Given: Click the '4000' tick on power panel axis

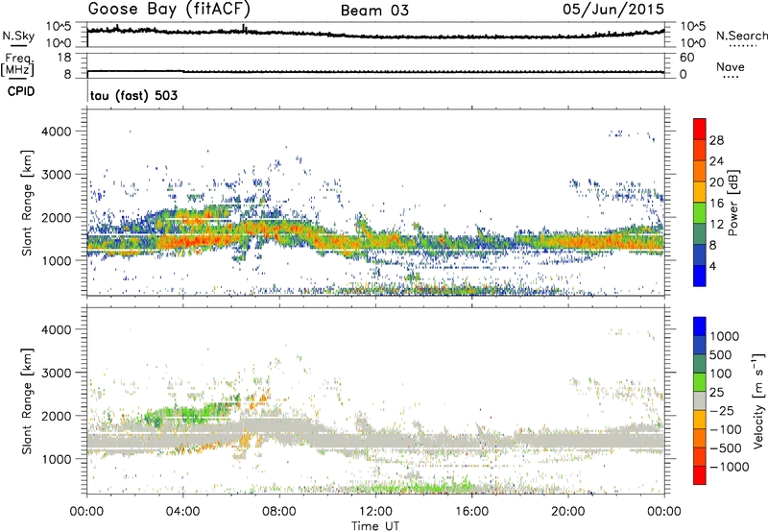Looking at the screenshot, I should pyautogui.click(x=58, y=132).
